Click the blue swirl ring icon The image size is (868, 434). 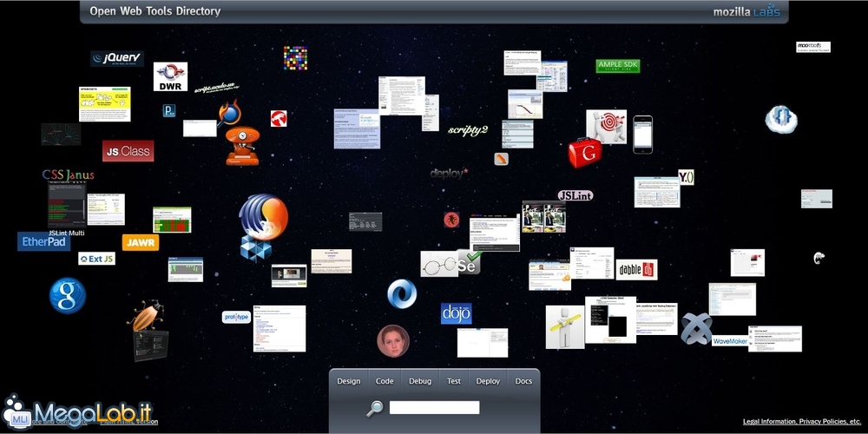click(x=402, y=294)
